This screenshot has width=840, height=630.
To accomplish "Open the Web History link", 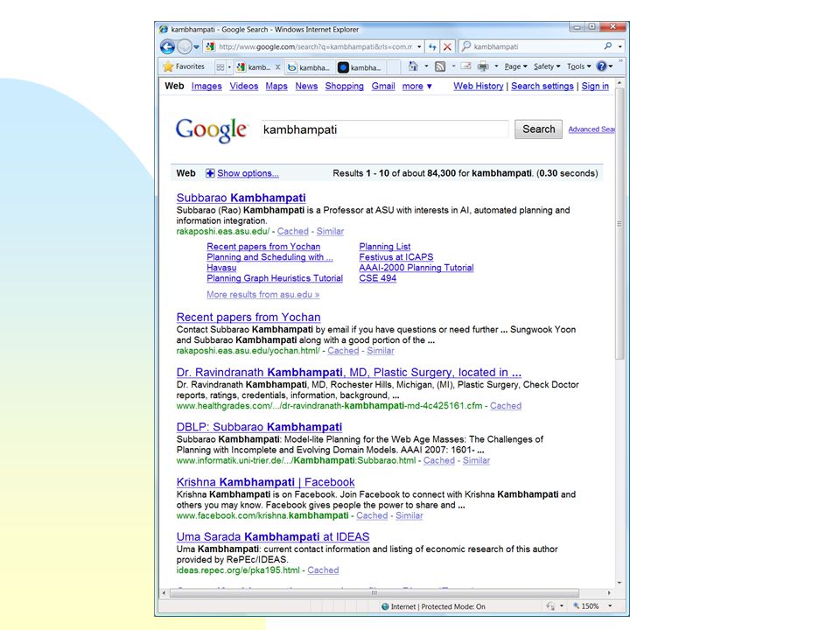I will click(x=479, y=87).
